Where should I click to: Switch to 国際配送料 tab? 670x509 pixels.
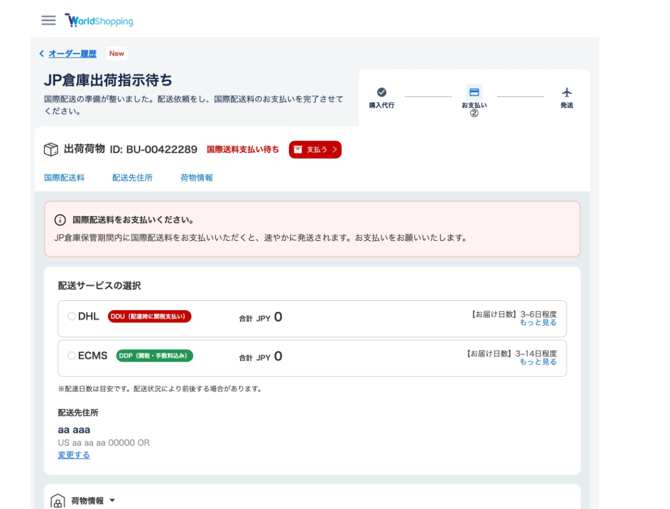[64, 177]
